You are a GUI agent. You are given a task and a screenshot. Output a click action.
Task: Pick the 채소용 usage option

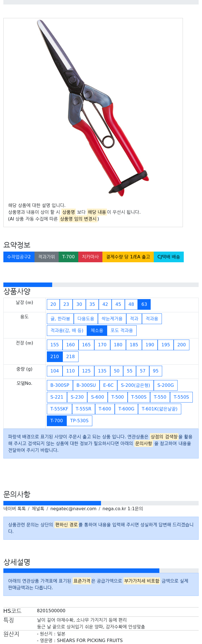pyautogui.click(x=97, y=331)
